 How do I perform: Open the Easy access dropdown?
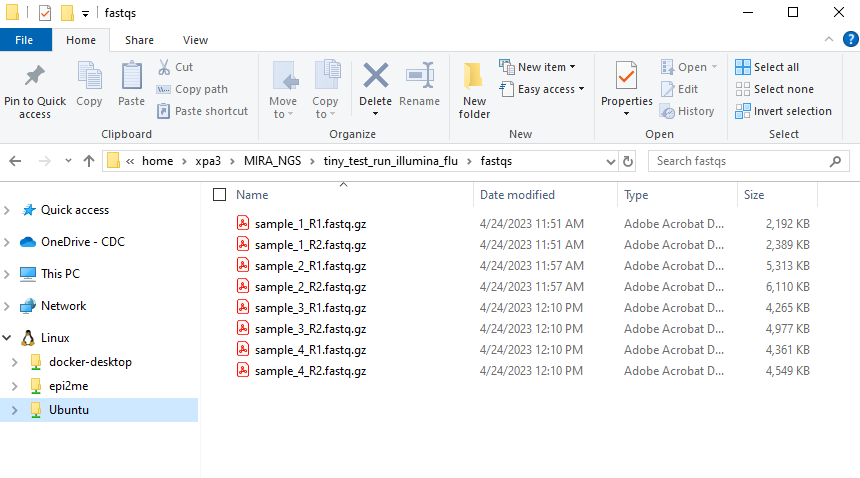click(x=542, y=89)
